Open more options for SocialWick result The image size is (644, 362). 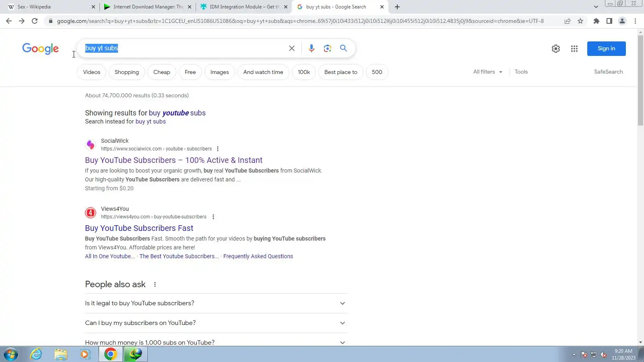point(218,149)
